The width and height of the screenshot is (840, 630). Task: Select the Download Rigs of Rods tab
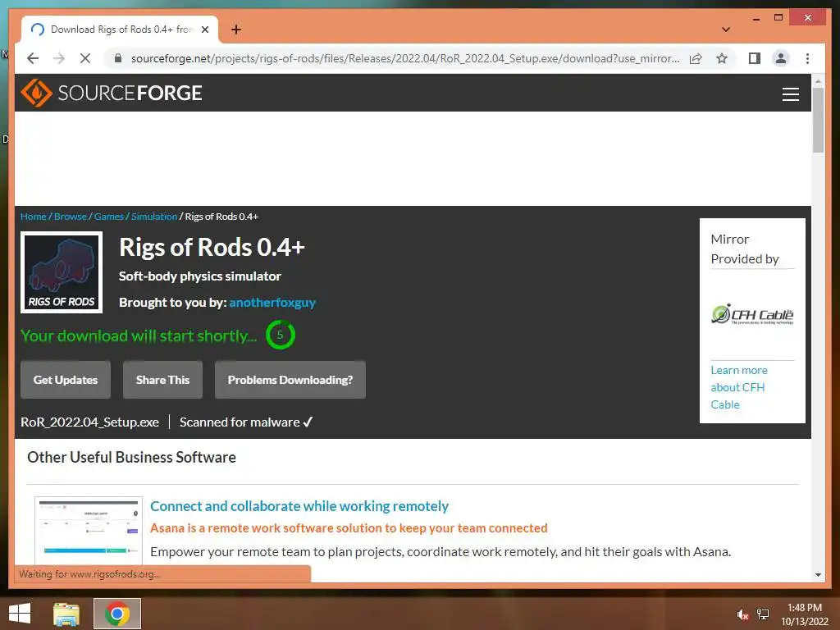coord(120,30)
